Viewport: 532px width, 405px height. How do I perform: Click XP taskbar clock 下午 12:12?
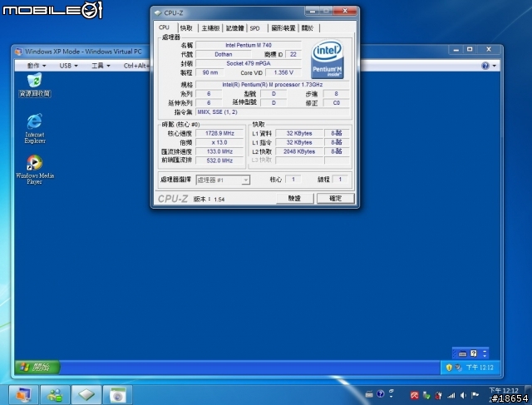point(480,368)
